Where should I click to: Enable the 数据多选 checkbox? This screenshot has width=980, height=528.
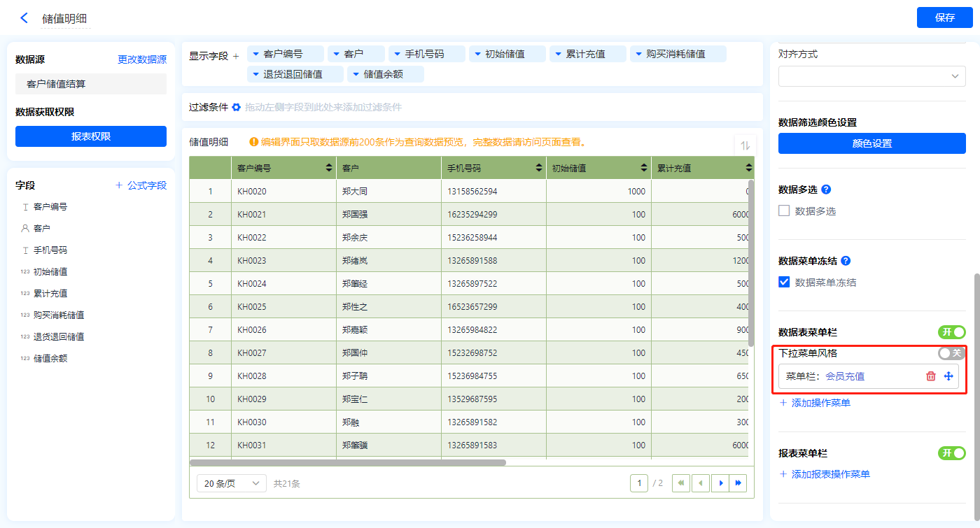click(784, 211)
